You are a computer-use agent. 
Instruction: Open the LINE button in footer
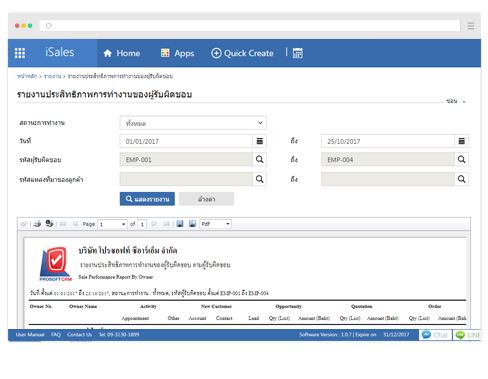467,335
